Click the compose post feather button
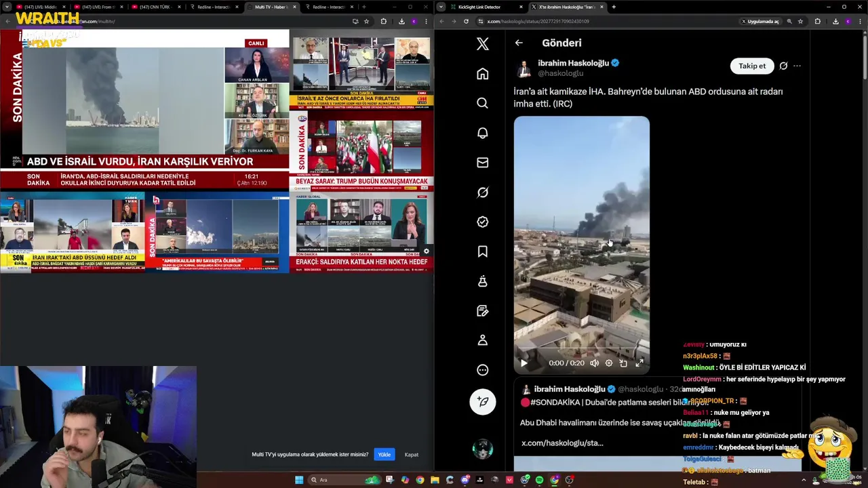The image size is (868, 488). tap(483, 401)
